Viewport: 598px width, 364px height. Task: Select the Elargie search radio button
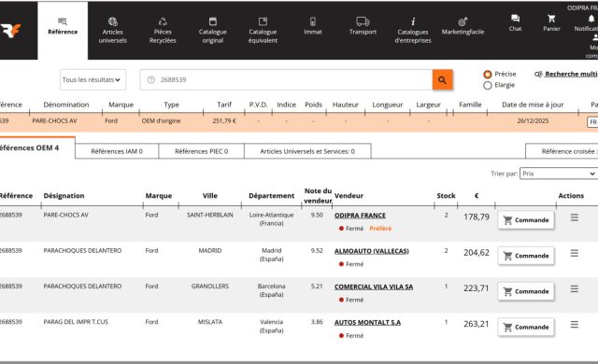point(488,85)
